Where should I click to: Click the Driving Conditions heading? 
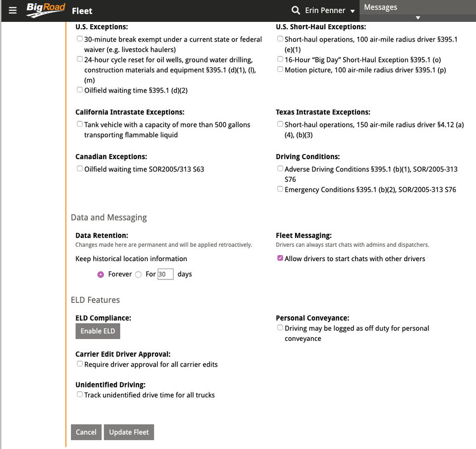(308, 157)
